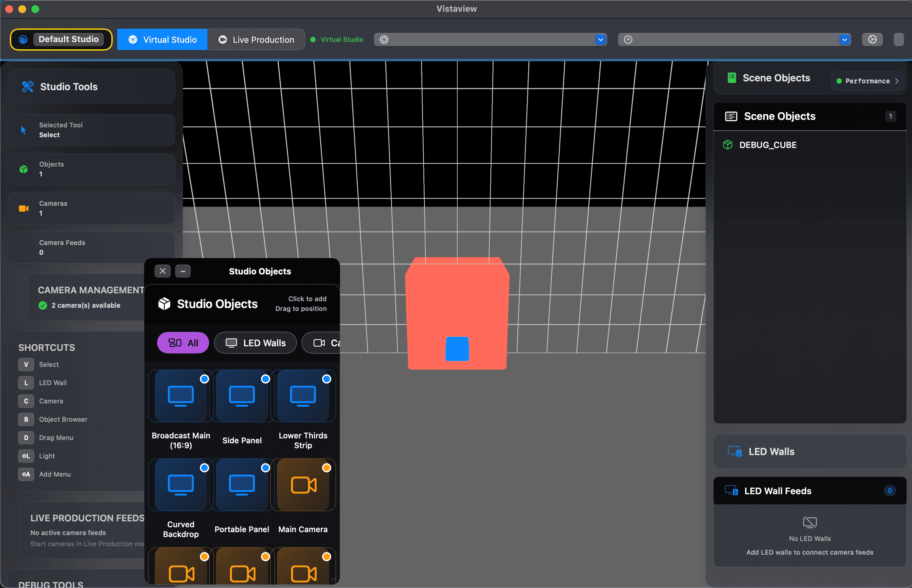The image size is (912, 588).
Task: Open the second toolbar dropdown arrow
Action: coord(844,39)
